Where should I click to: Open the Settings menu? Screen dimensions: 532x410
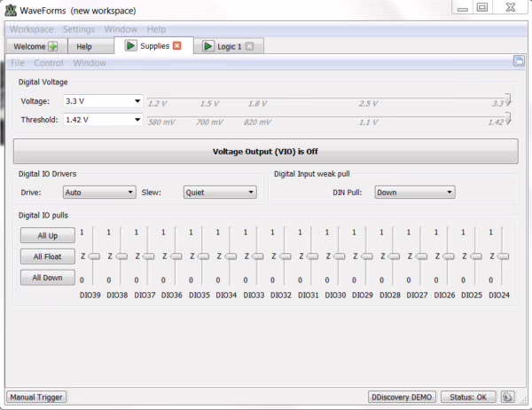coord(78,29)
